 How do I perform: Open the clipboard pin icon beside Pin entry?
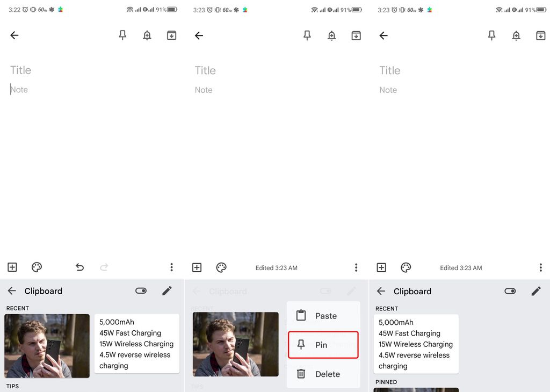point(301,344)
